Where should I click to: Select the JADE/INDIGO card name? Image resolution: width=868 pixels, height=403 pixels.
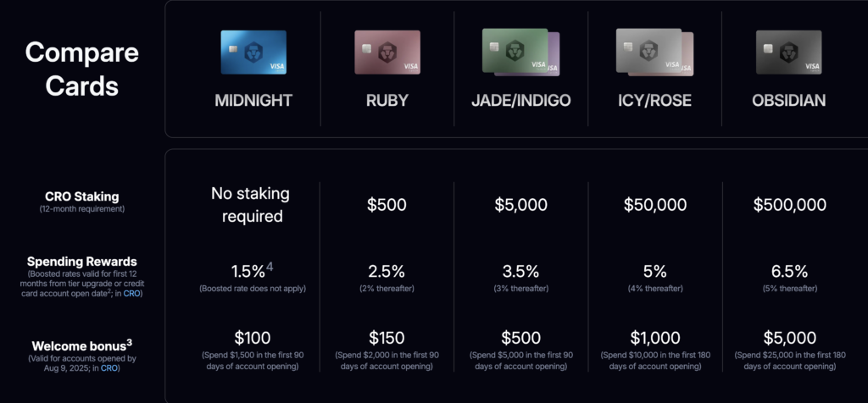click(520, 101)
